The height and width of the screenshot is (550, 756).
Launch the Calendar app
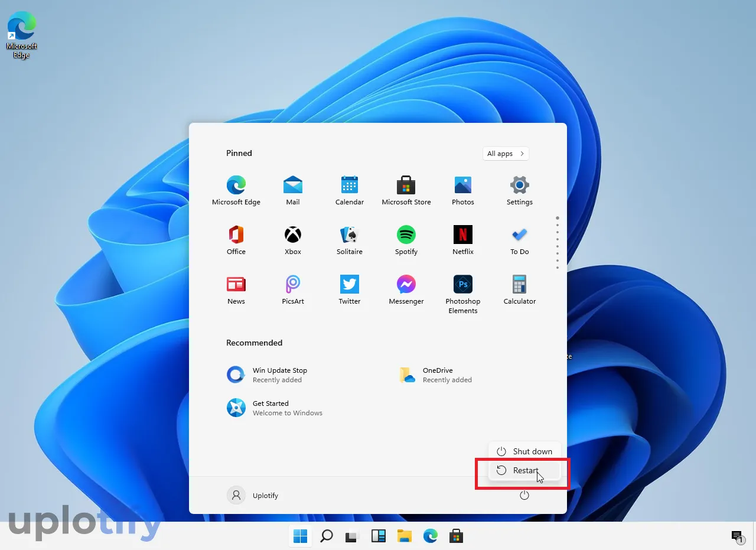350,191
